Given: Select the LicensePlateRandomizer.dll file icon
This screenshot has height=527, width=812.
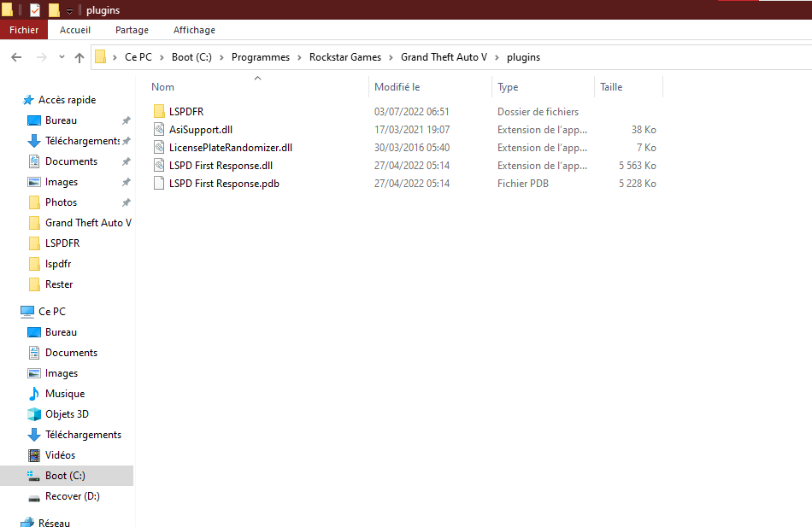Looking at the screenshot, I should [x=159, y=148].
